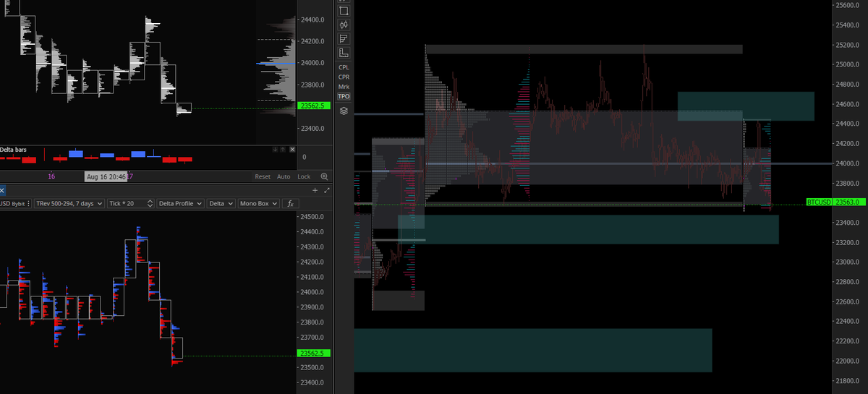Select the ruler measure tool icon
The height and width of the screenshot is (394, 868).
point(344,52)
